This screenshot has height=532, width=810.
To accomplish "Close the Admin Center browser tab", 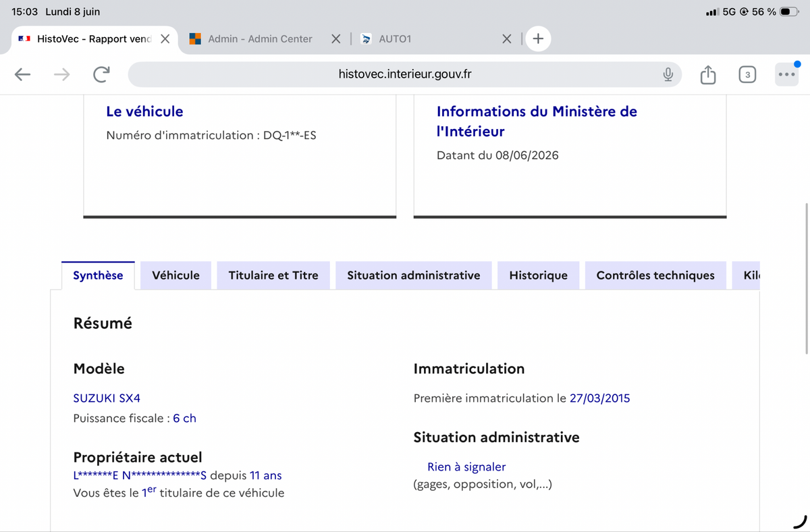I will pos(335,39).
